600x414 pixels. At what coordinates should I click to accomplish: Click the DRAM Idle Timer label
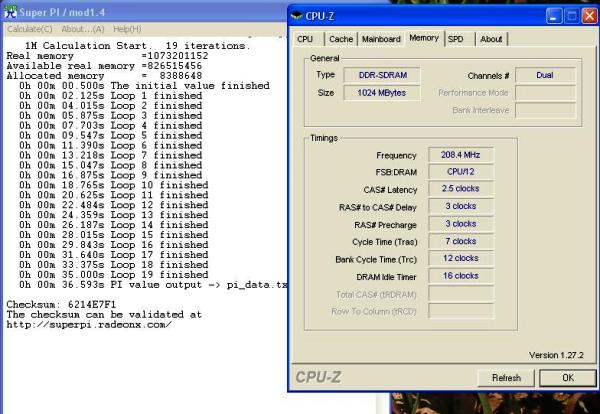coord(386,277)
